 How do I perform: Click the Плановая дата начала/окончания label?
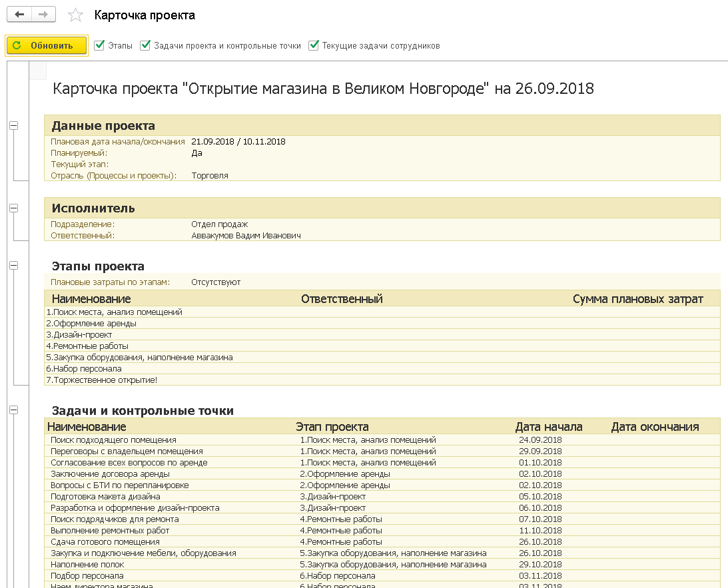coord(118,142)
